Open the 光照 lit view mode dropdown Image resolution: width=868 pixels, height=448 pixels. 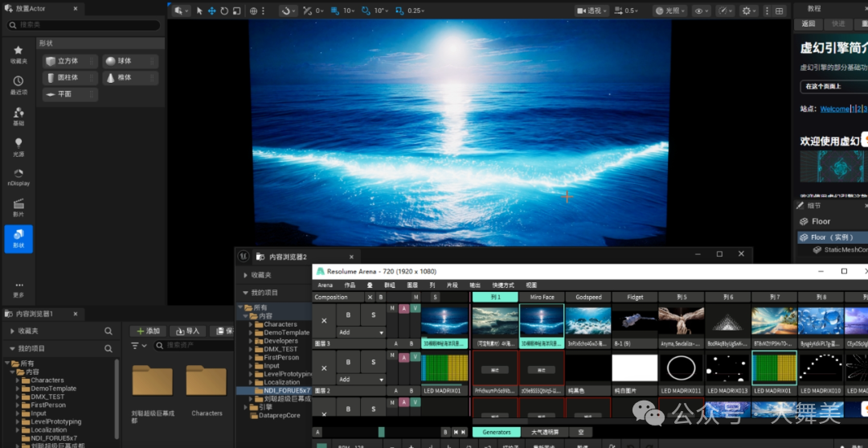click(x=669, y=11)
